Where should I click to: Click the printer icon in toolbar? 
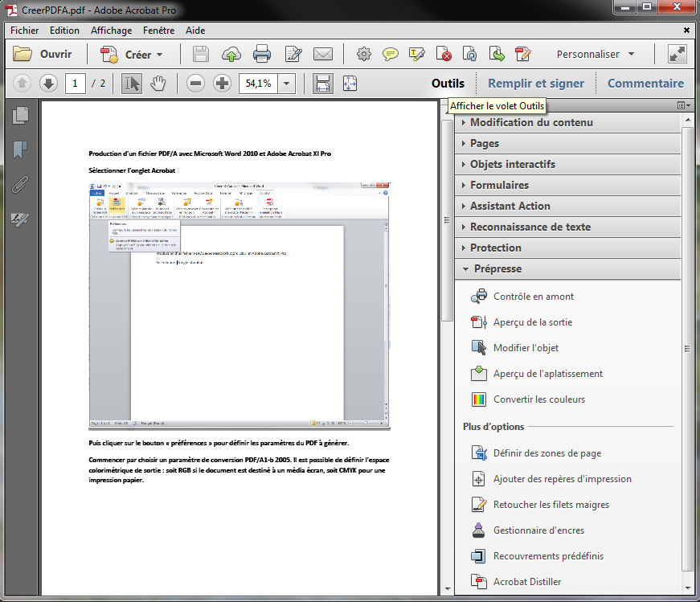pyautogui.click(x=262, y=55)
